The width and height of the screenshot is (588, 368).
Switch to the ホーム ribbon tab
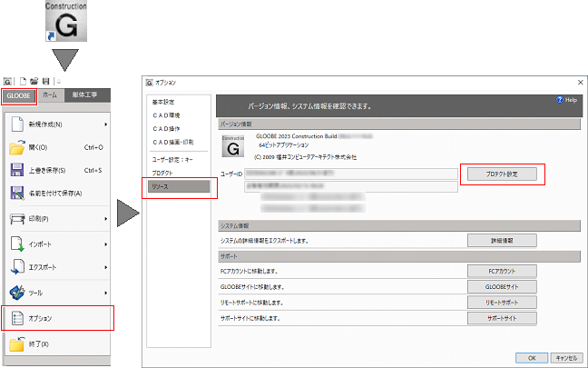50,95
